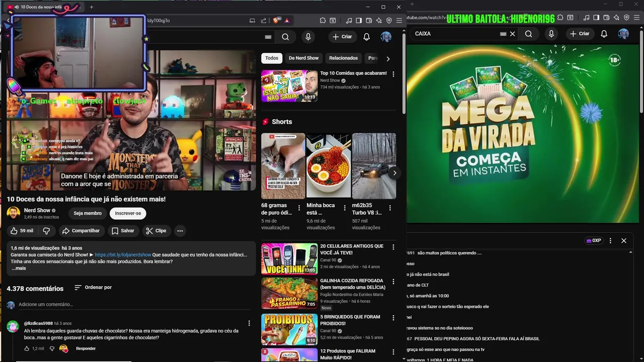Click Compartilhar share button

tap(80, 231)
